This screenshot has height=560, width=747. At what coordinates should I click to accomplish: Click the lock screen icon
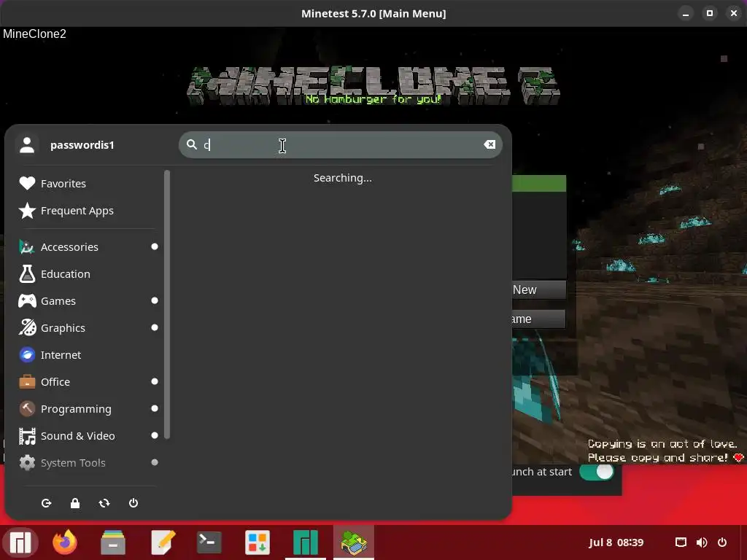(x=75, y=503)
